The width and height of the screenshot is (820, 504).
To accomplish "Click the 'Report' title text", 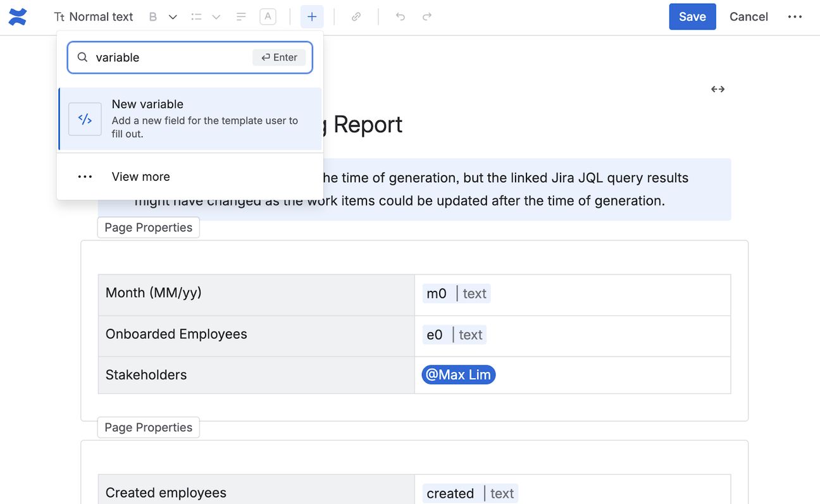I will [x=368, y=125].
